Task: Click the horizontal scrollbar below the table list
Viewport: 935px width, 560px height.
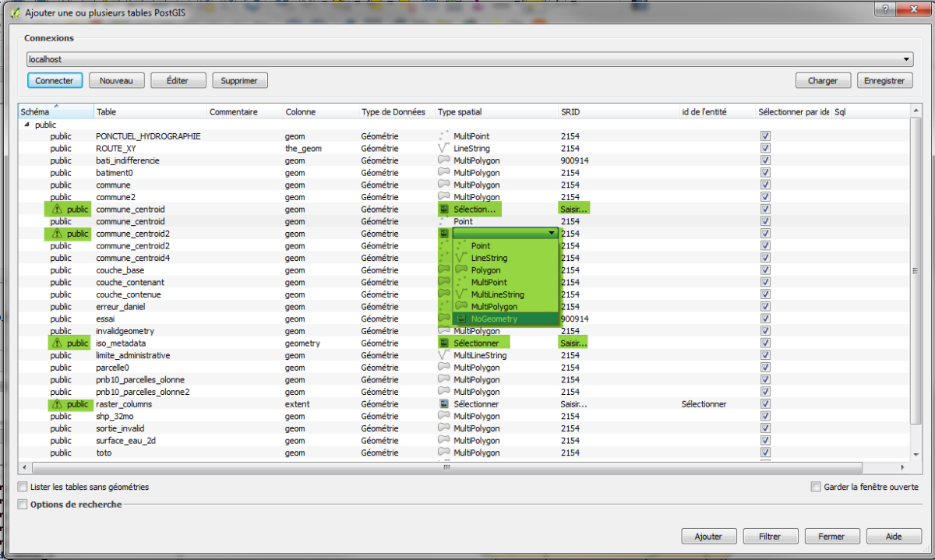Action: [x=446, y=467]
